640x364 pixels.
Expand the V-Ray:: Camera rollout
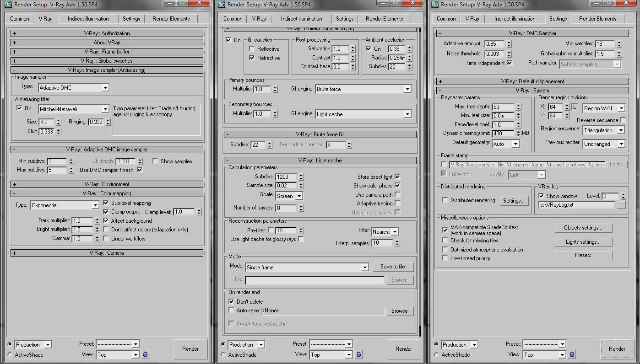click(x=107, y=253)
